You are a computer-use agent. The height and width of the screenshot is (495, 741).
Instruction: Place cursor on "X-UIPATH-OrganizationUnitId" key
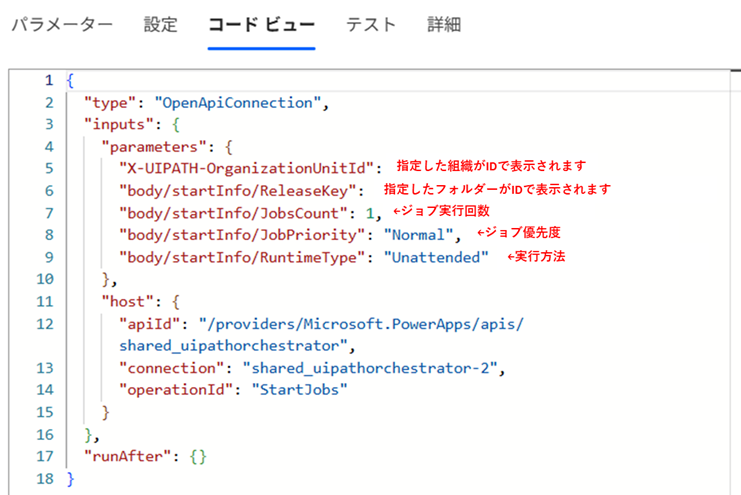coord(244,168)
